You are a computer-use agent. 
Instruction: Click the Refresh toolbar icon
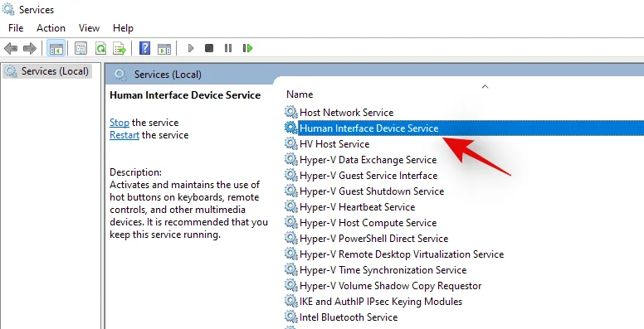click(100, 48)
